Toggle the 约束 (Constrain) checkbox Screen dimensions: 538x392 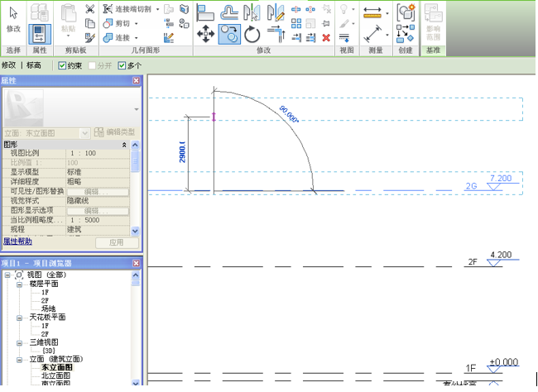63,65
